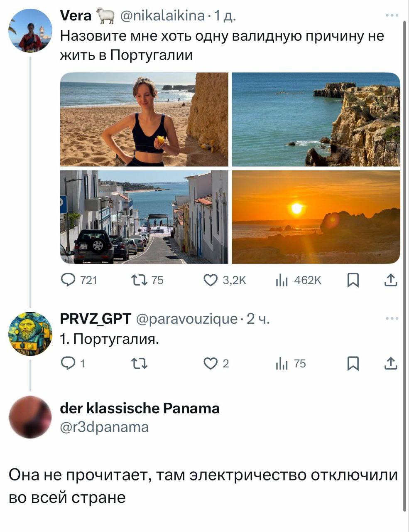Bookmark PRVZ_GPT's reply
409x532 pixels.
(x=353, y=364)
